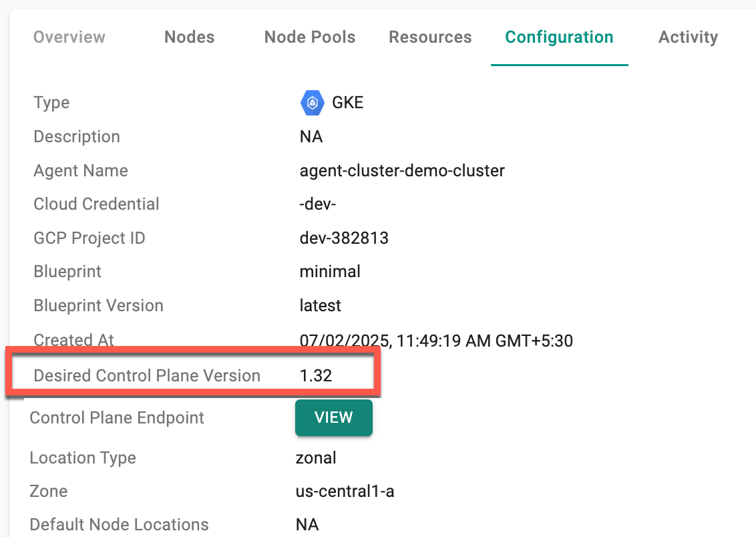Go to the Node Pools tab
Screen dimensions: 756x537
[x=310, y=37]
